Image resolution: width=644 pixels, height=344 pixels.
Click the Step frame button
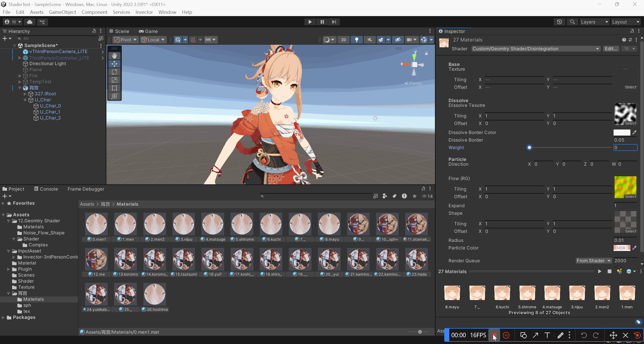click(334, 22)
